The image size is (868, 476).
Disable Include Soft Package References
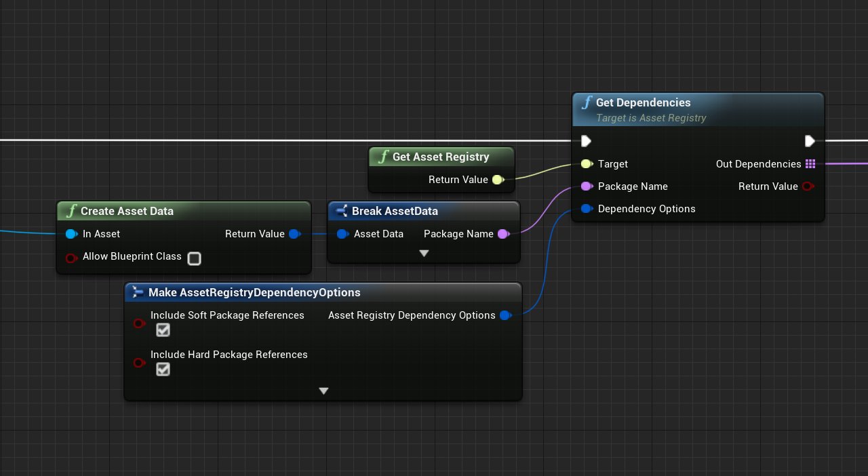tap(163, 330)
